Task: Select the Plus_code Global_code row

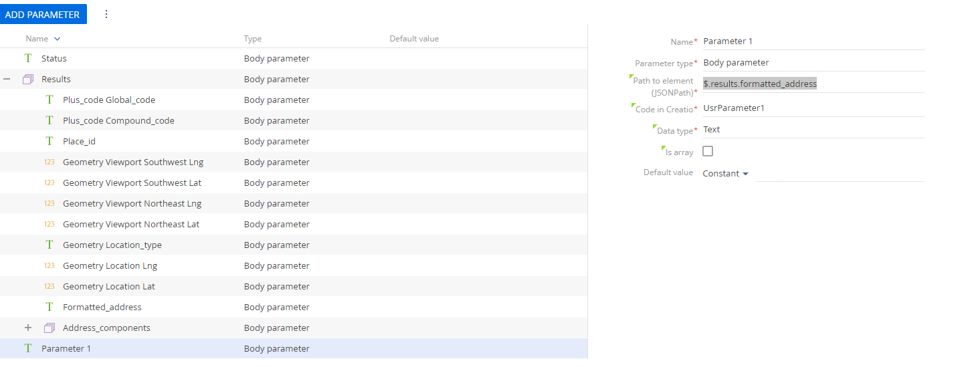Action: click(294, 100)
